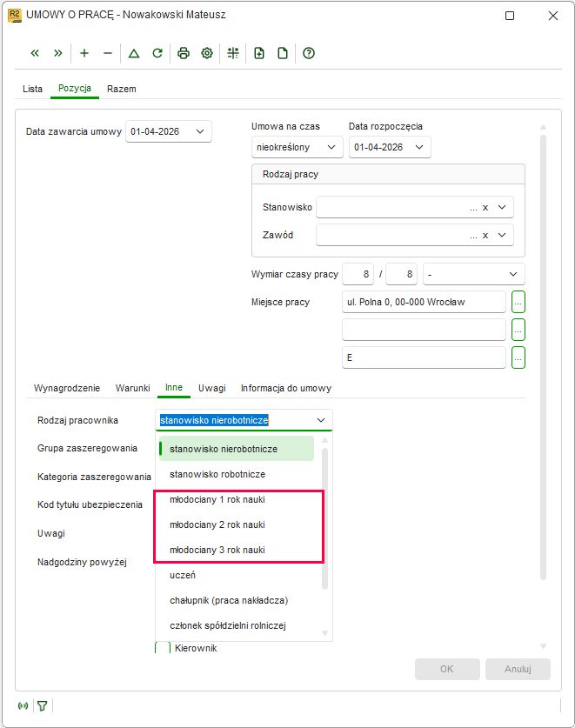Click the dropdown list scroll-down arrow
The height and width of the screenshot is (728, 575).
pyautogui.click(x=324, y=633)
